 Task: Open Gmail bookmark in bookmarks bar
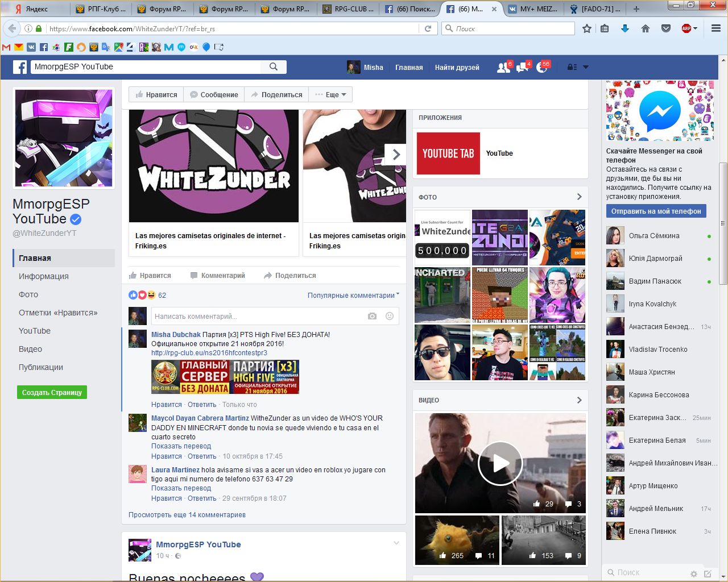click(x=6, y=47)
